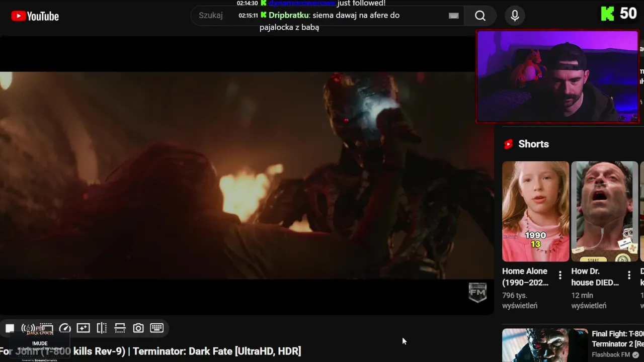Click the Terminator video player to pause
Screen dimensions: 644x362
[247, 175]
